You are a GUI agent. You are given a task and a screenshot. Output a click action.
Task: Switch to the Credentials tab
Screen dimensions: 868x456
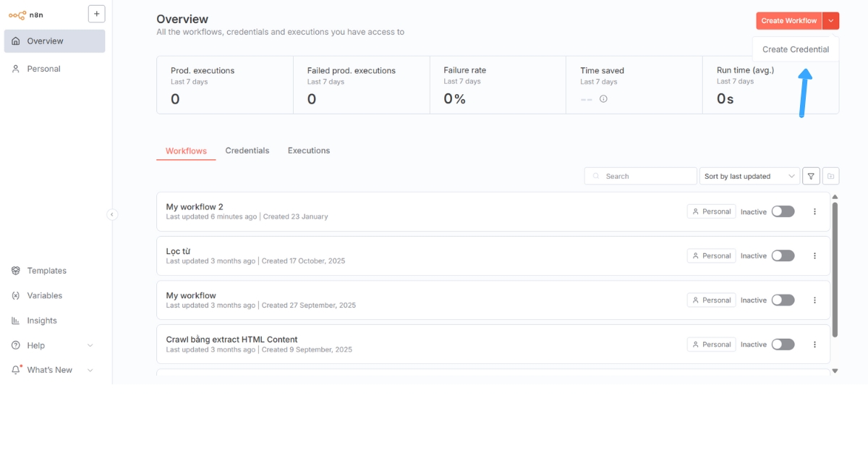click(x=247, y=151)
